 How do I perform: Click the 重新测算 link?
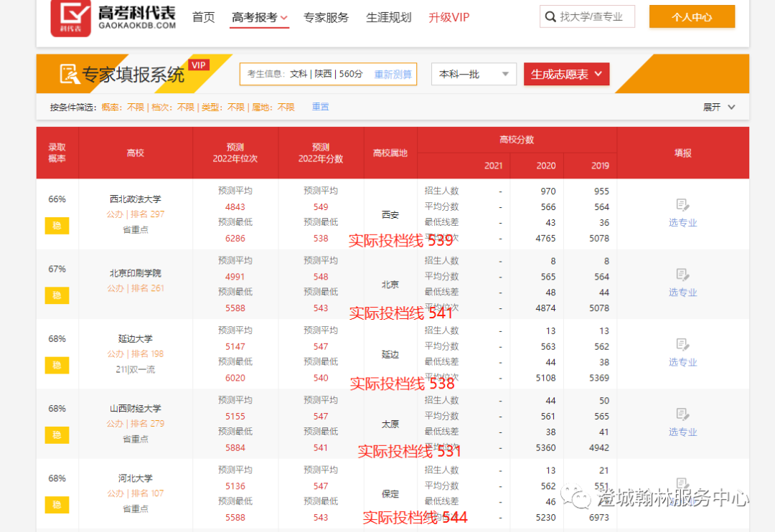pos(393,74)
